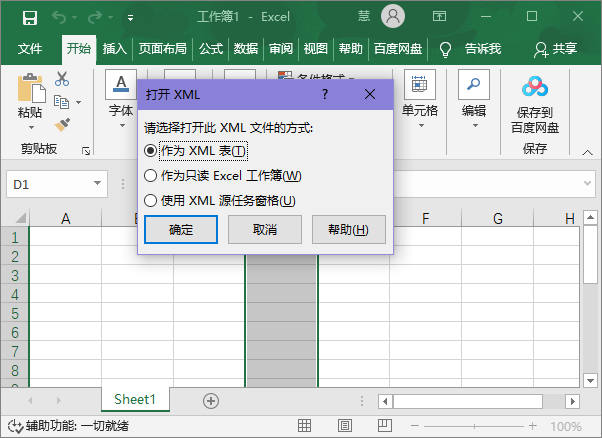Add a new sheet with plus icon
The height and width of the screenshot is (438, 602).
(x=211, y=400)
